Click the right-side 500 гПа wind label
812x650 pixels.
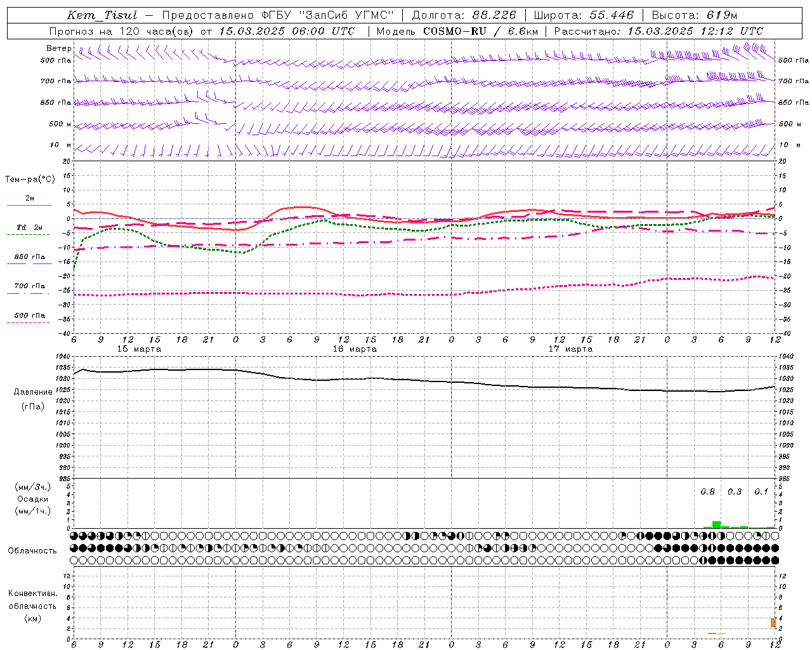pos(794,60)
